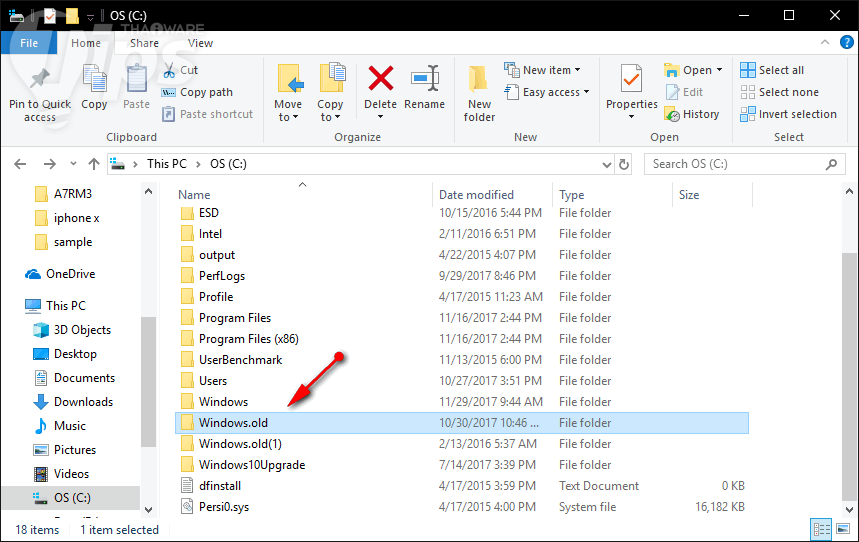Select Music in navigation pane
The width and height of the screenshot is (859, 542).
60,426
